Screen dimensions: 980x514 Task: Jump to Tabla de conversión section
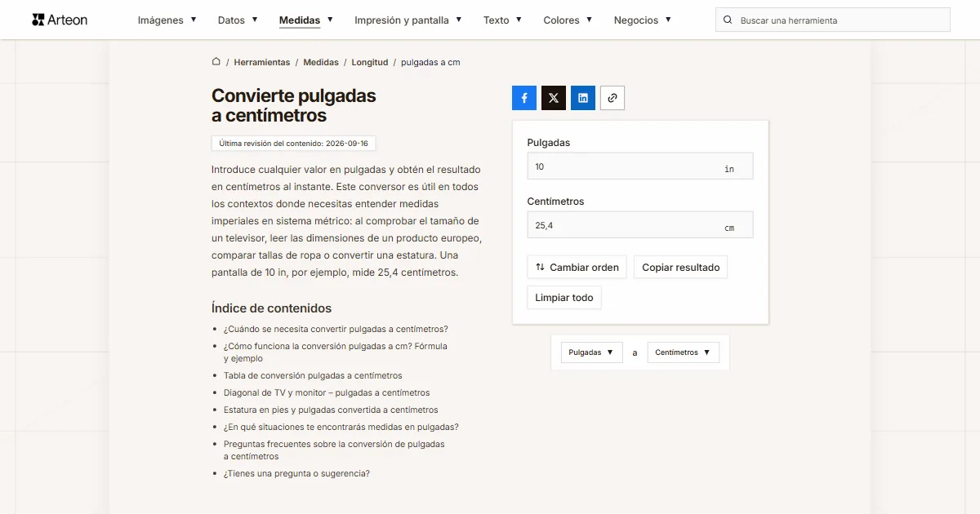[x=313, y=375]
